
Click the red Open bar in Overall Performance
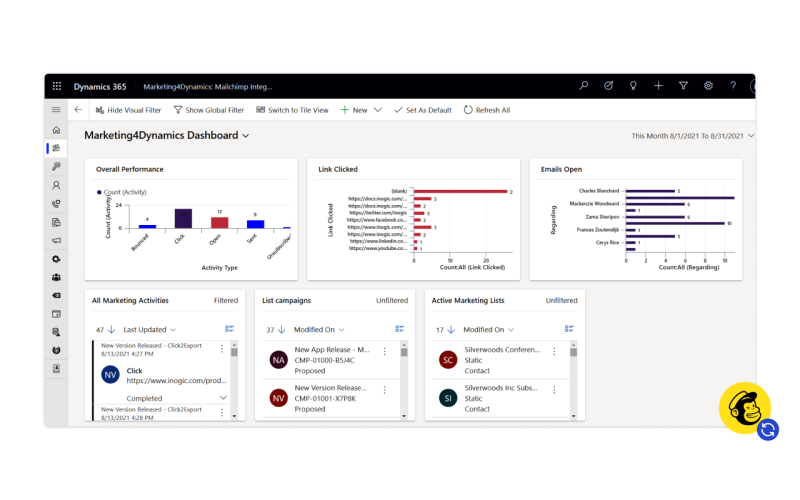click(x=219, y=222)
